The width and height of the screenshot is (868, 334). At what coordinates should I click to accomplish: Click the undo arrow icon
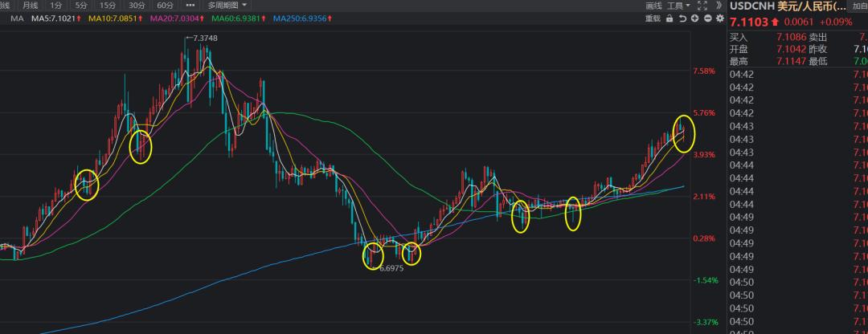(x=682, y=18)
